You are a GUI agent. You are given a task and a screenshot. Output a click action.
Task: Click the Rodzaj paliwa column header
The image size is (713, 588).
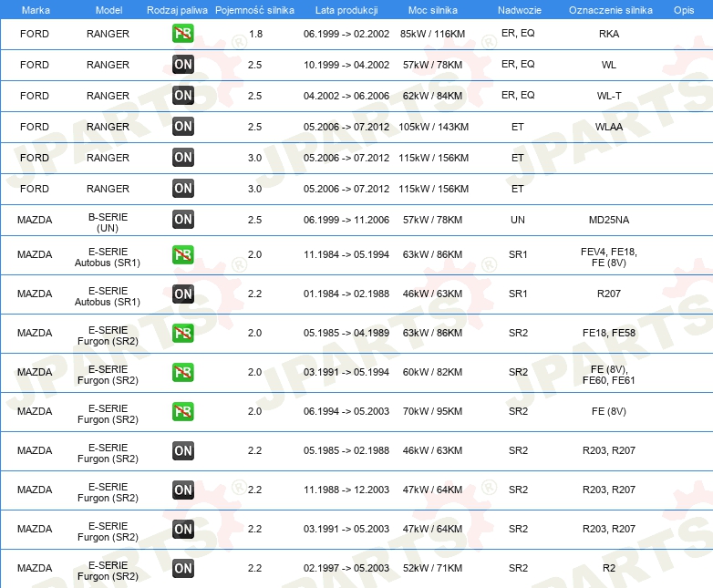[177, 10]
